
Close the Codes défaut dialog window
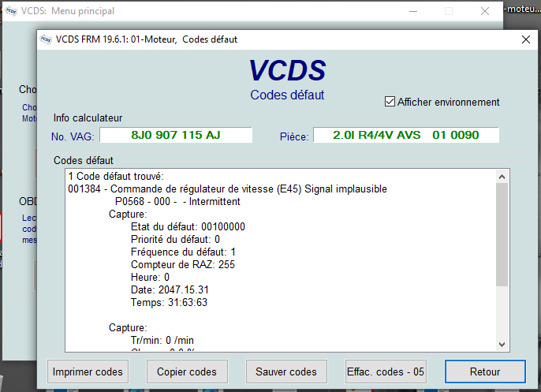coord(526,39)
